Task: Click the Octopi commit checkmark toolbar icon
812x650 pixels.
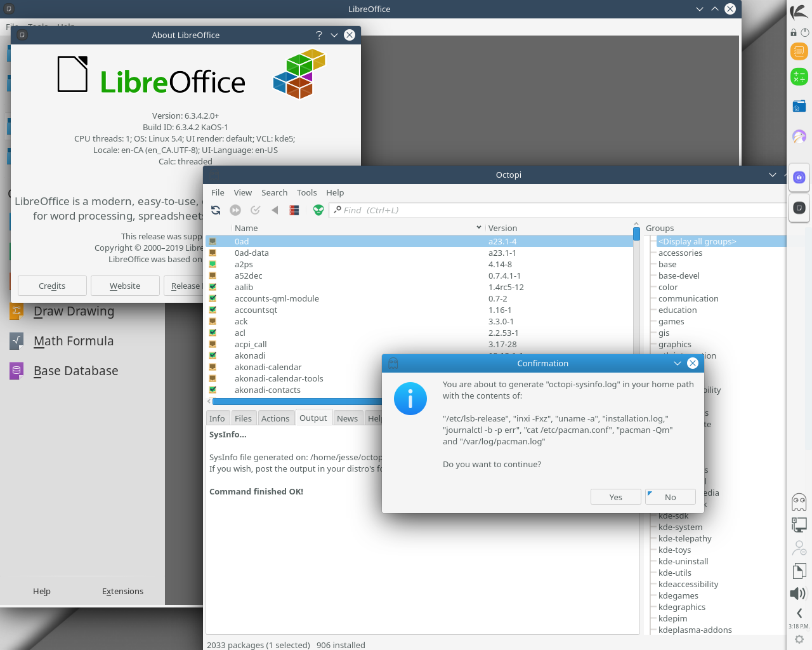Action: pyautogui.click(x=256, y=210)
